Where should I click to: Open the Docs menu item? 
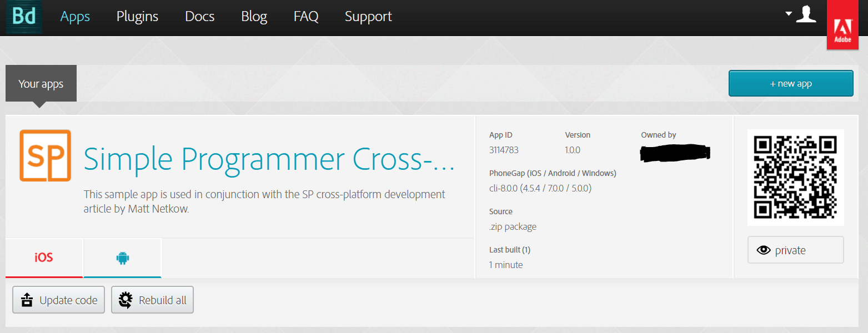(x=199, y=17)
